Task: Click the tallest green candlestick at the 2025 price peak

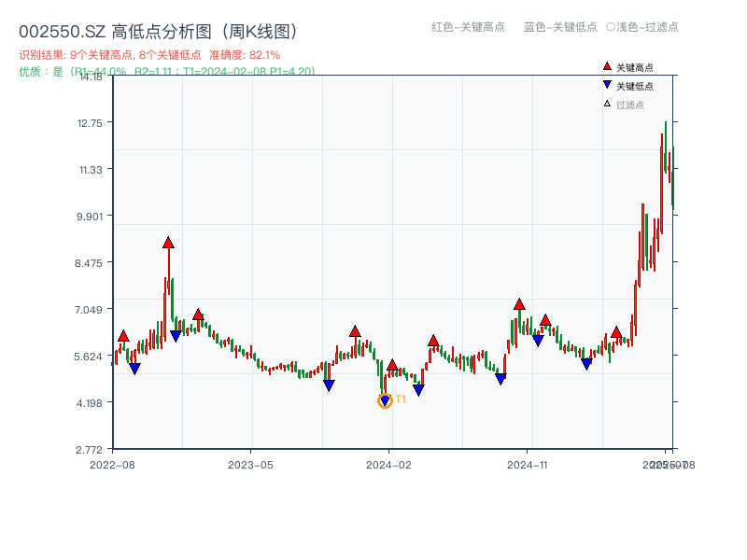Action: [x=666, y=147]
